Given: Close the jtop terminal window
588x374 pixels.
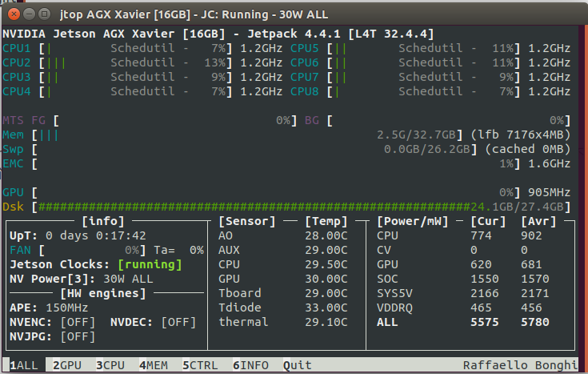Looking at the screenshot, I should click(14, 14).
